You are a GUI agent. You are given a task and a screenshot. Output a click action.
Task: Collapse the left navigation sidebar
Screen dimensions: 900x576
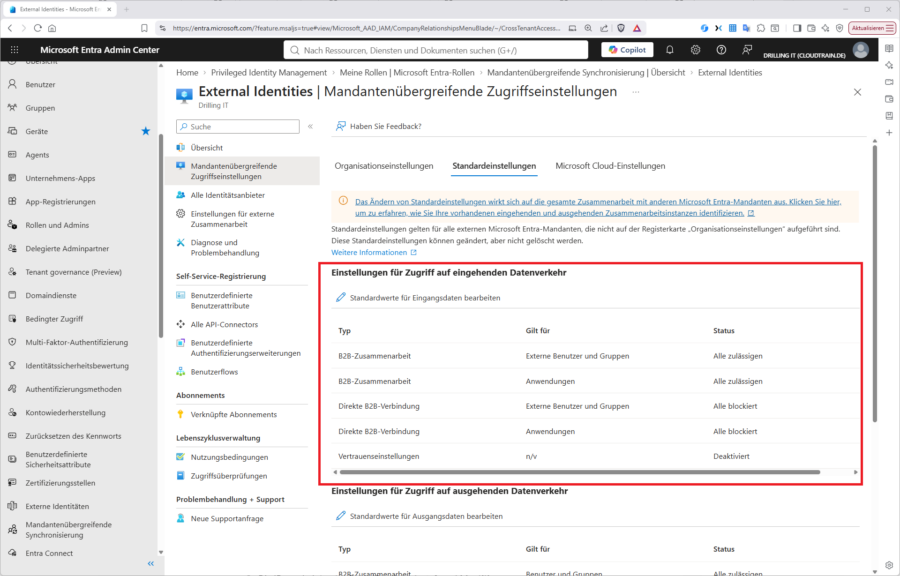click(150, 563)
